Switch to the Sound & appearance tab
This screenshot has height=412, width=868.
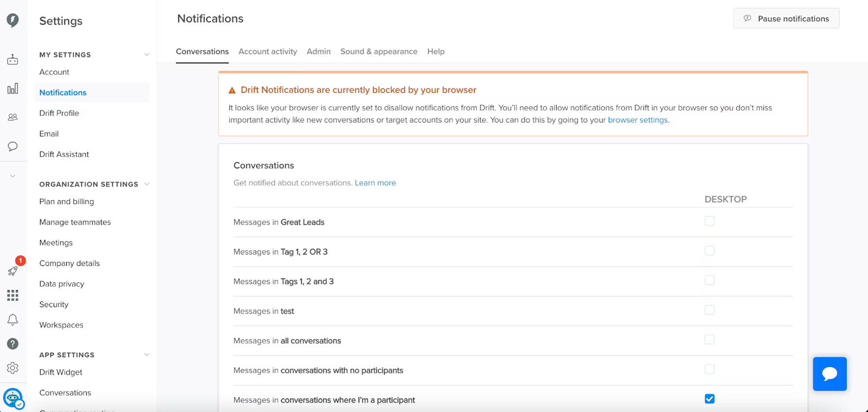[x=379, y=52]
